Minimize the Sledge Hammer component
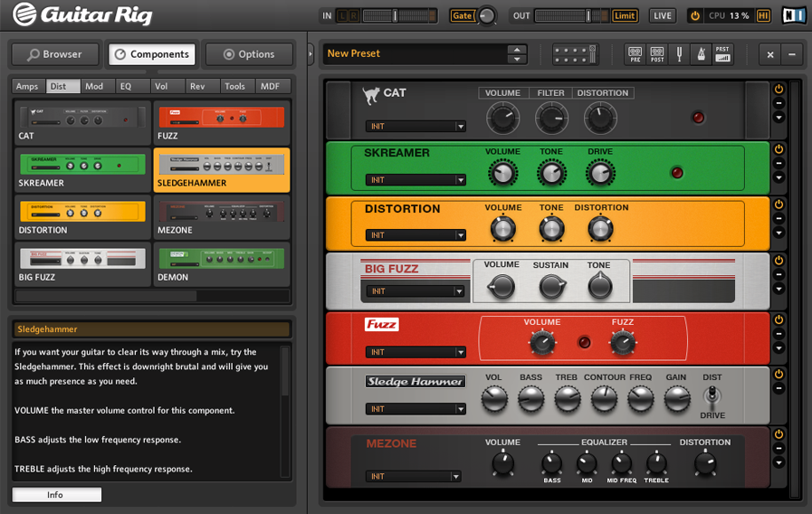This screenshot has width=812, height=514. [x=779, y=388]
